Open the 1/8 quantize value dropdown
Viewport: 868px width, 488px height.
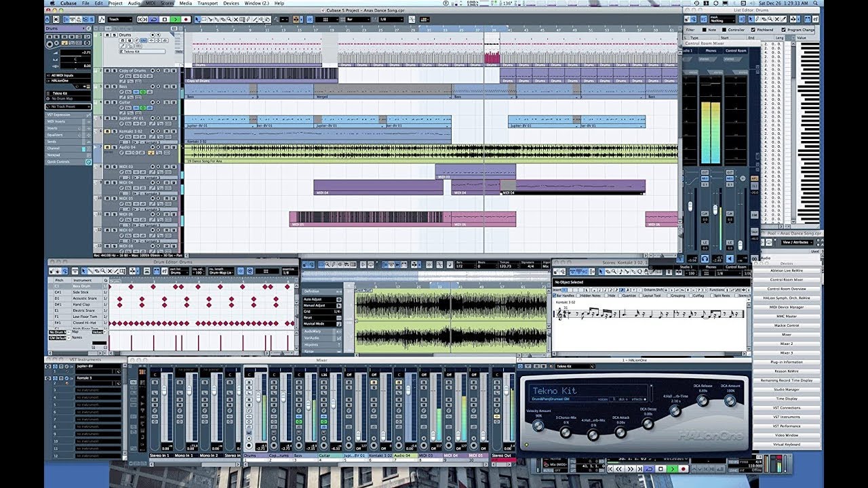392,20
